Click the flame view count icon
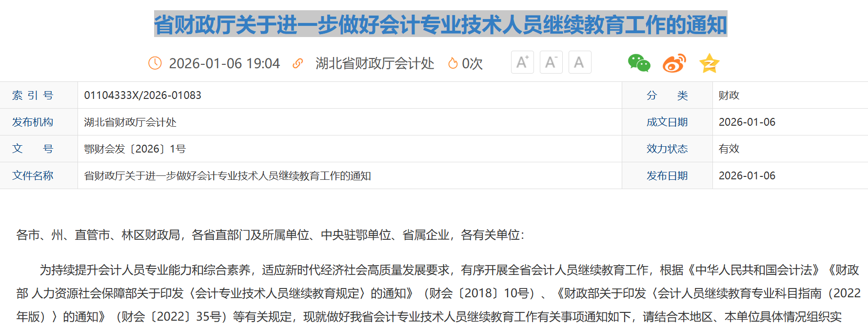Viewport: 868px width, 327px height. point(453,63)
